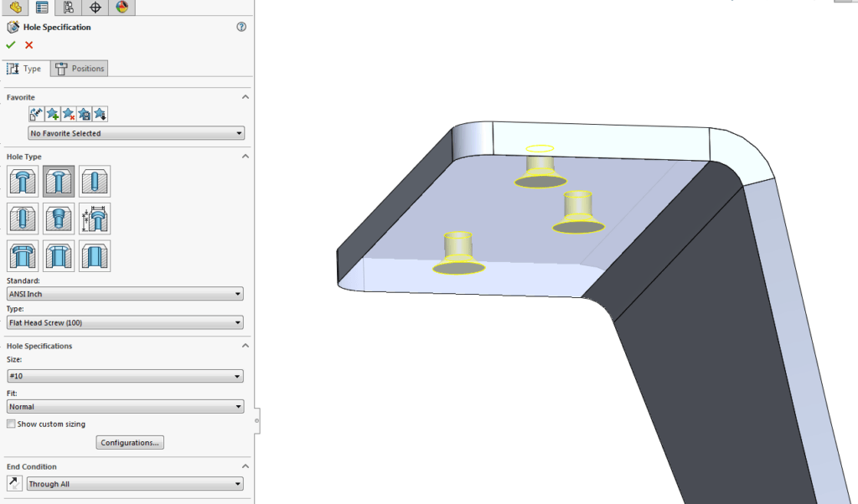Collapse the Hole Type section chevron

click(x=245, y=157)
